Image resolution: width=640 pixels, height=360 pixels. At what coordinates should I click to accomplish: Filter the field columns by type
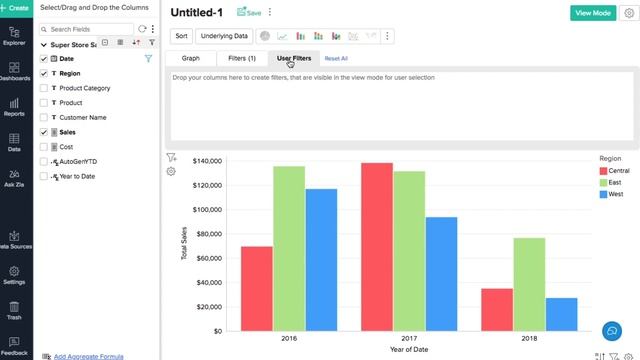pyautogui.click(x=152, y=42)
